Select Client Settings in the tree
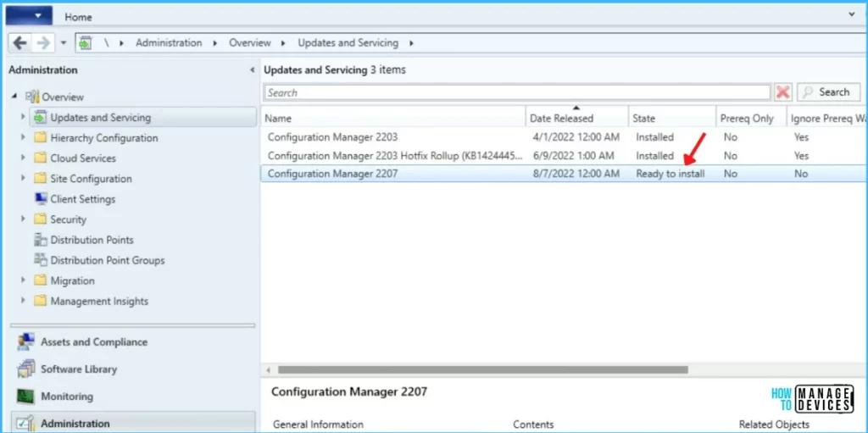868x433 pixels. point(82,199)
